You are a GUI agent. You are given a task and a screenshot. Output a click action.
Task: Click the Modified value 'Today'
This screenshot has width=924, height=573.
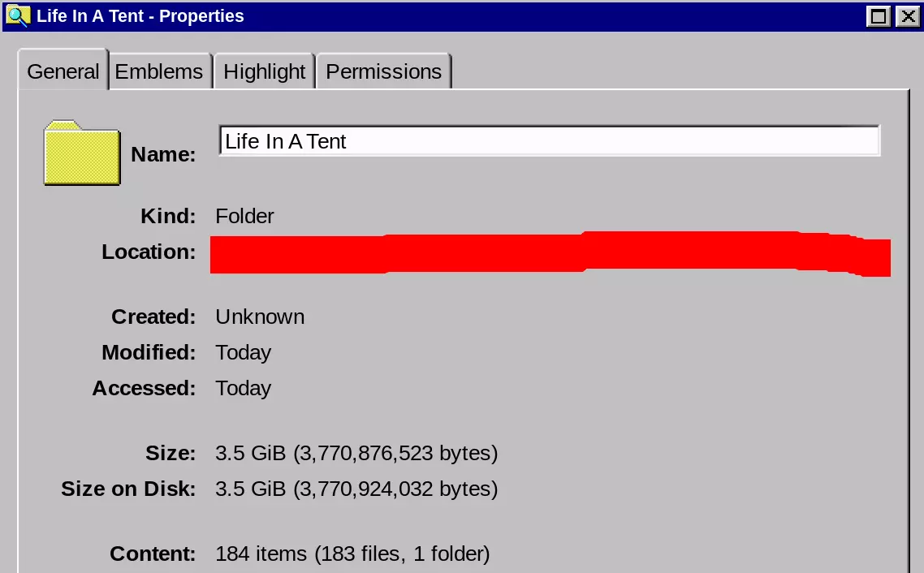(x=244, y=353)
